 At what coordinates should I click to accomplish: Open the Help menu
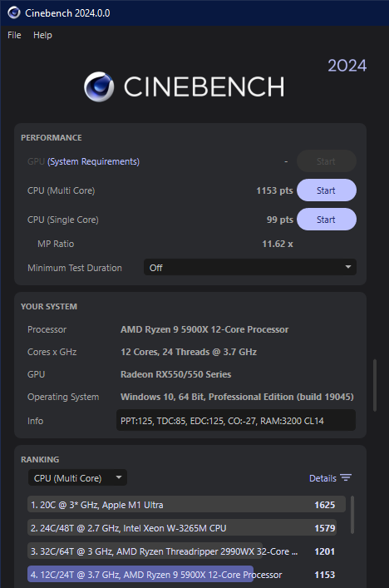tap(42, 35)
